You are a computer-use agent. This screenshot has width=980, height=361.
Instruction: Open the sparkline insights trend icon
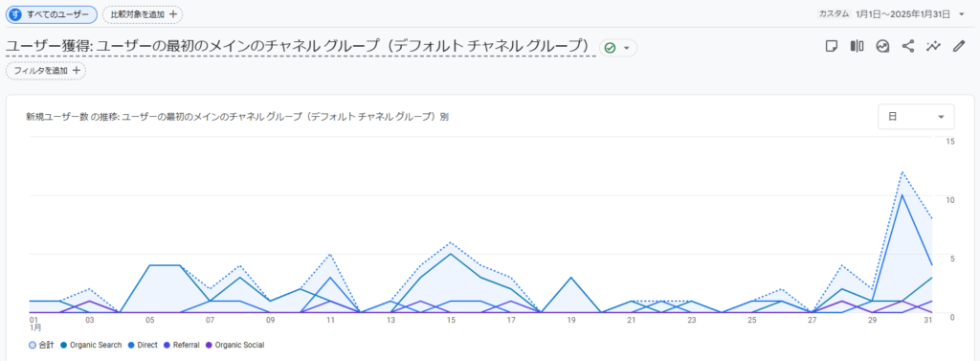pos(934,46)
